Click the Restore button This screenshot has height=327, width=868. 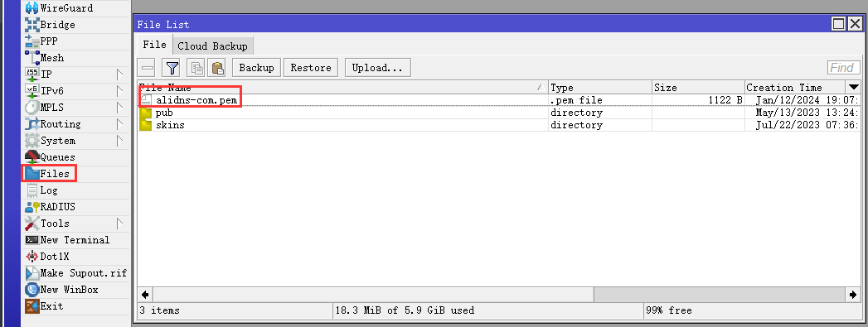[311, 68]
